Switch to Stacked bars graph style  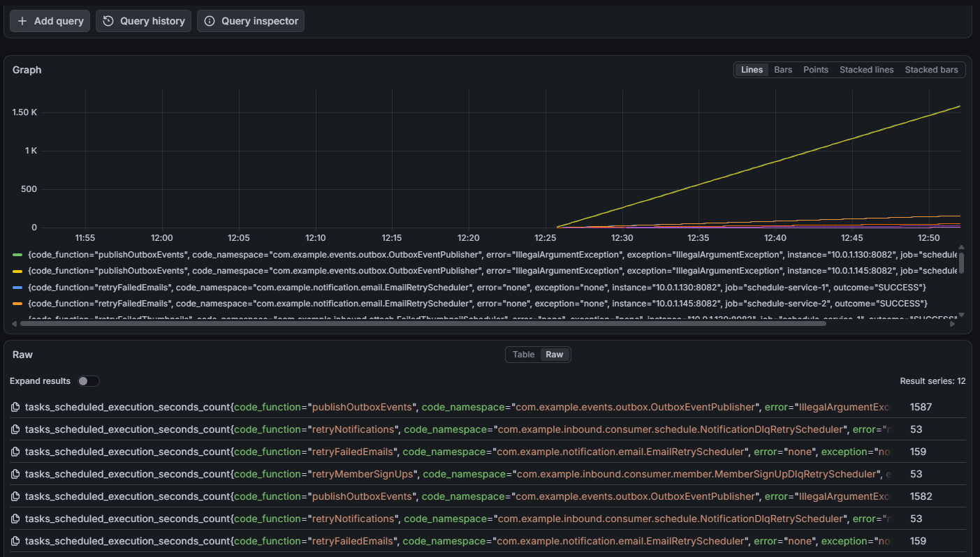931,70
